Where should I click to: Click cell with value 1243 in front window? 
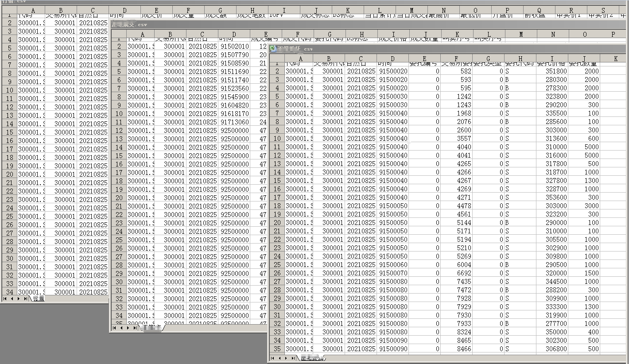(456, 105)
